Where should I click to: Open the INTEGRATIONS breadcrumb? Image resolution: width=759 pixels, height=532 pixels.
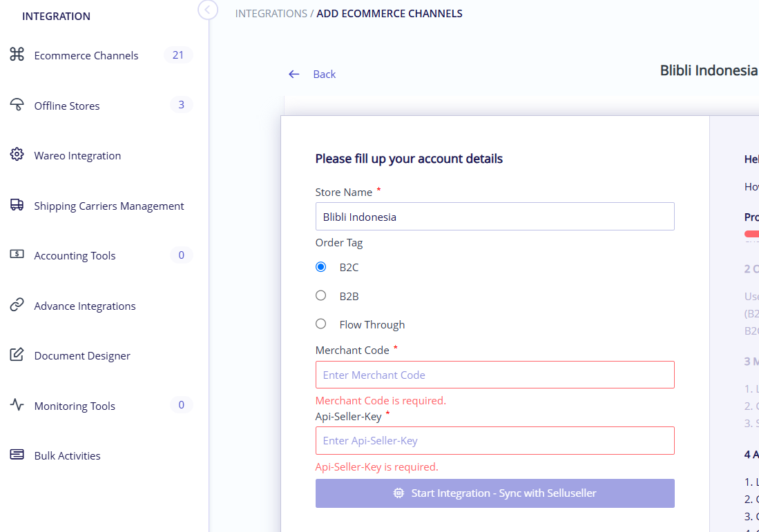[271, 13]
